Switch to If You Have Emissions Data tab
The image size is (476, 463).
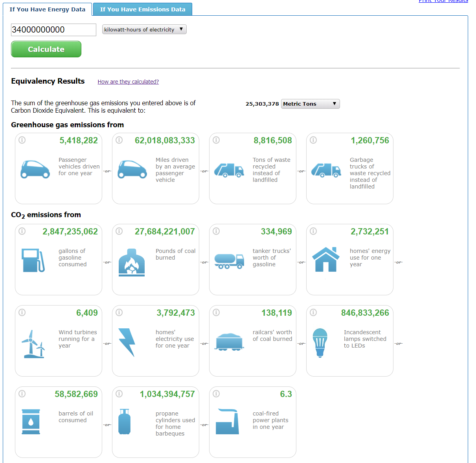click(x=142, y=9)
